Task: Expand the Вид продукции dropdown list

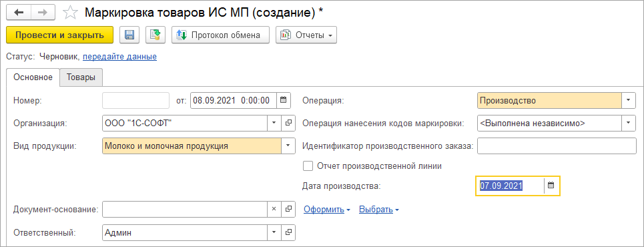Action: pyautogui.click(x=288, y=146)
